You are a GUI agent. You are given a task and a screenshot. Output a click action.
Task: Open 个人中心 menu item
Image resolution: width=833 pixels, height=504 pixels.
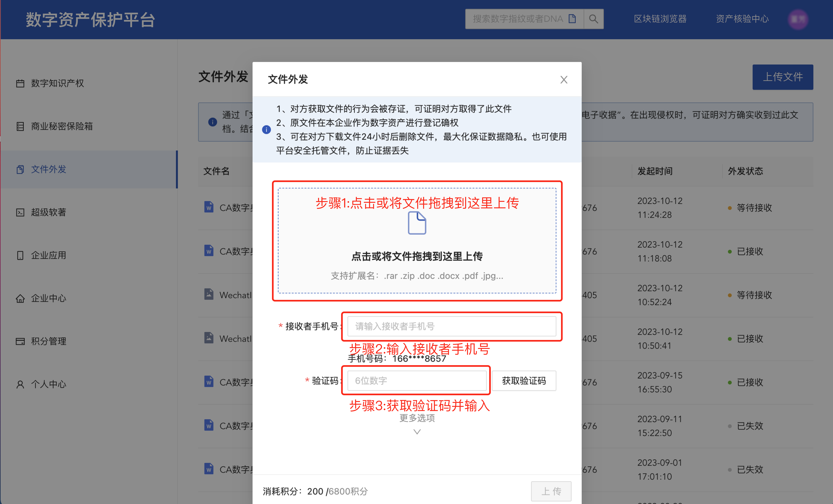(89, 384)
